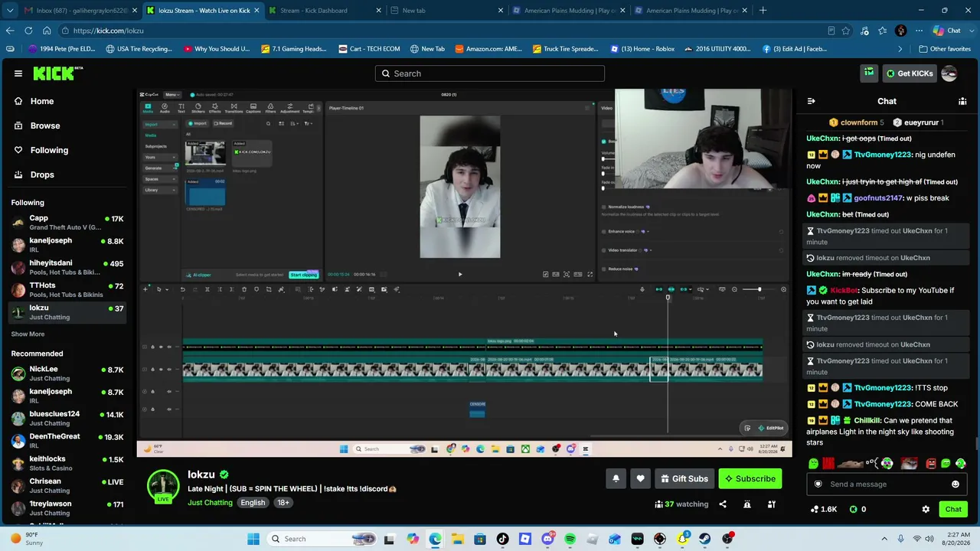Click the browser back arrow

(10, 31)
